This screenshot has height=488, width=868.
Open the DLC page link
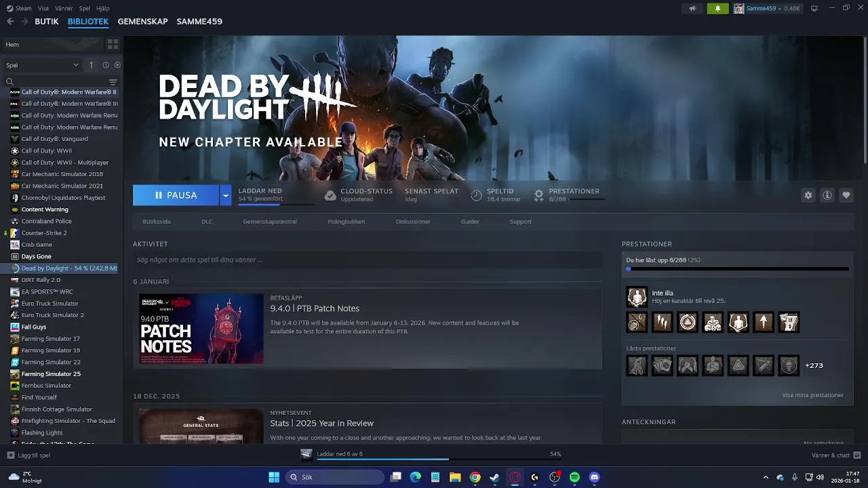coord(207,222)
